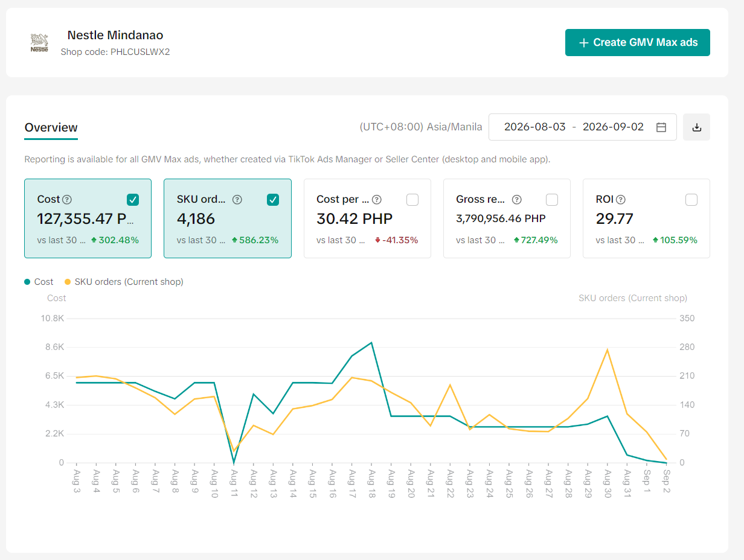Set start date 2026-08-03 field

tap(535, 127)
